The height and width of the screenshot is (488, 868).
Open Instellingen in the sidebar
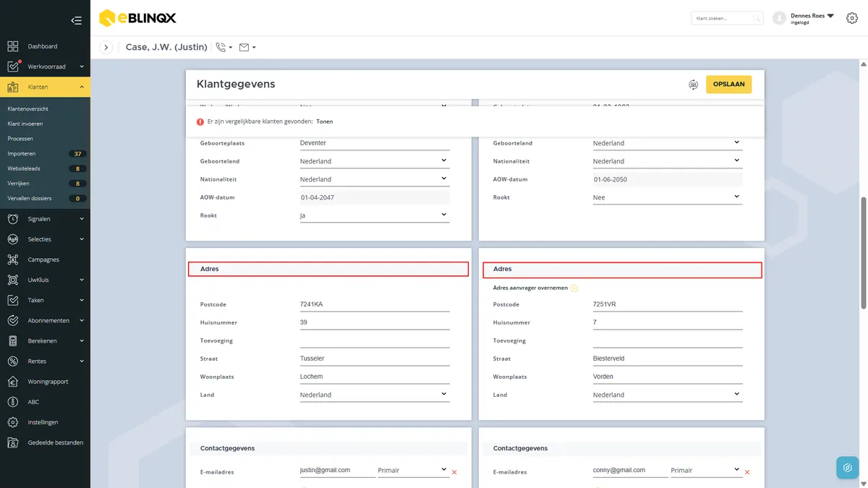coord(45,422)
